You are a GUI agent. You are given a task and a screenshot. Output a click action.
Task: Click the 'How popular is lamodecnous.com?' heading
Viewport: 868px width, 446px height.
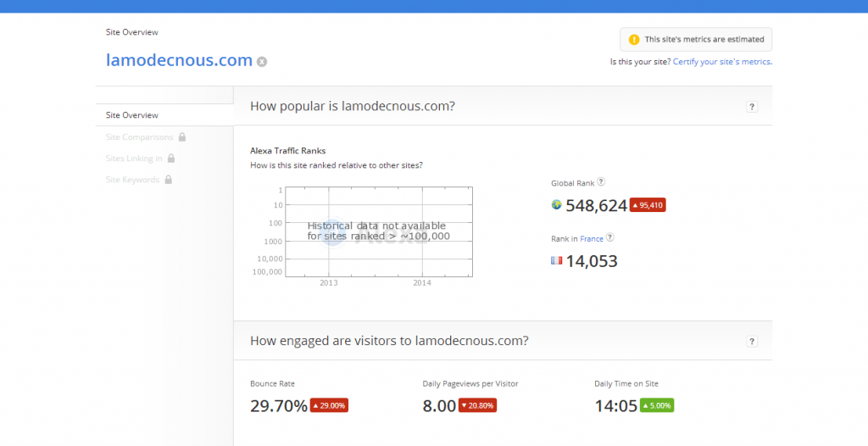coord(353,106)
